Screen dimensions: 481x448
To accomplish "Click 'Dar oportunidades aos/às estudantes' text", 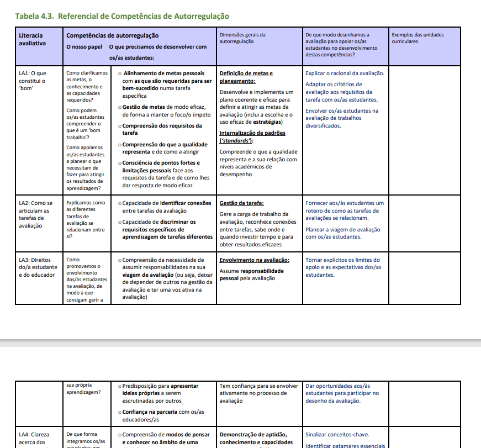I will [x=342, y=393].
